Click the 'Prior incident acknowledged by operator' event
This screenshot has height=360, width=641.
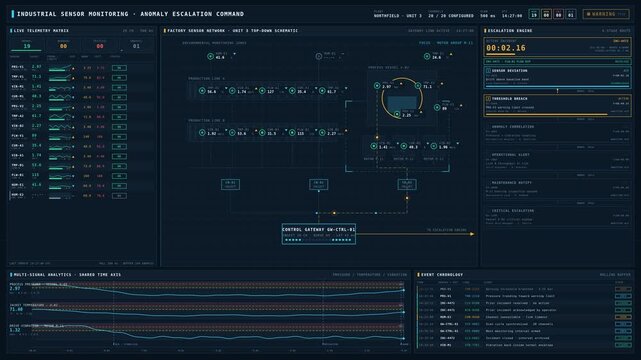pos(521,310)
